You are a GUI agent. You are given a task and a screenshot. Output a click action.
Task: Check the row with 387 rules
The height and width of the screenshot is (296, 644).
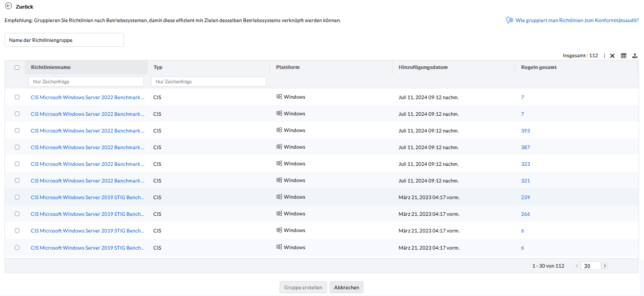(x=17, y=147)
